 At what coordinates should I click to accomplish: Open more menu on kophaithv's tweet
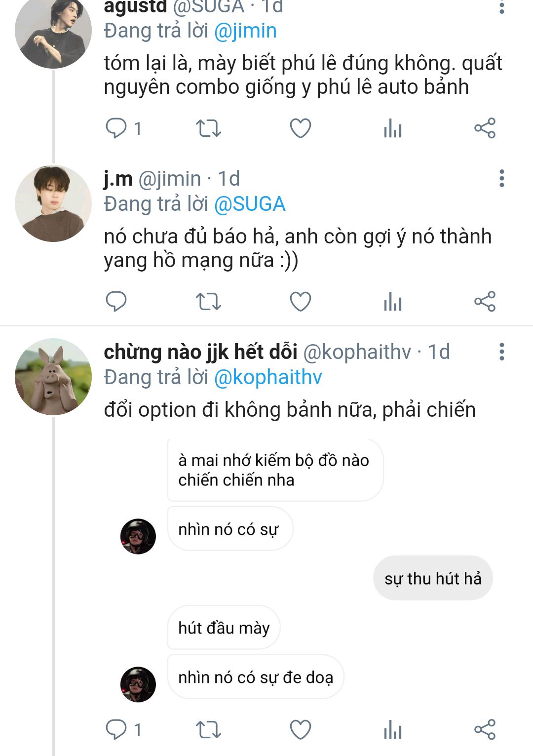pos(501,352)
